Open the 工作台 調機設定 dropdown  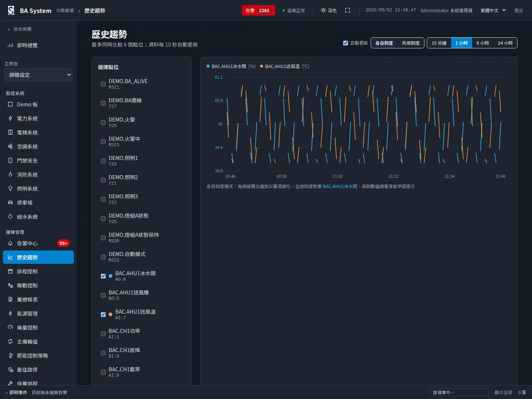coord(38,75)
